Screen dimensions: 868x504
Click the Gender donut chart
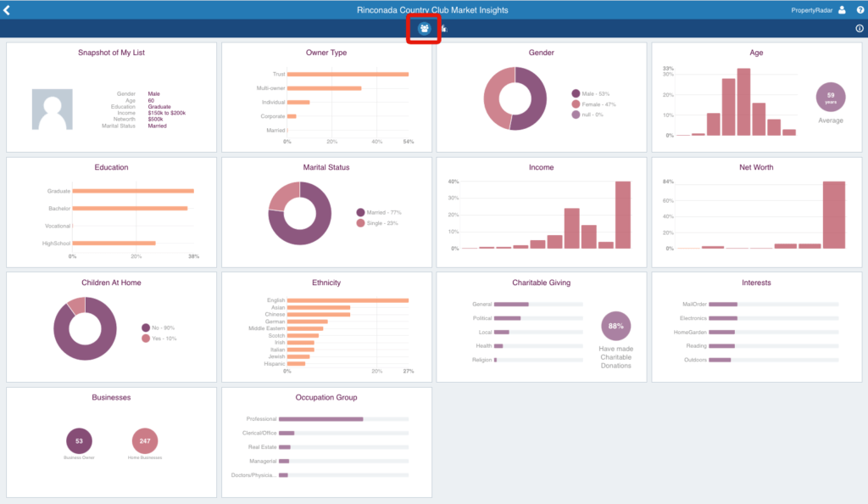pyautogui.click(x=515, y=98)
